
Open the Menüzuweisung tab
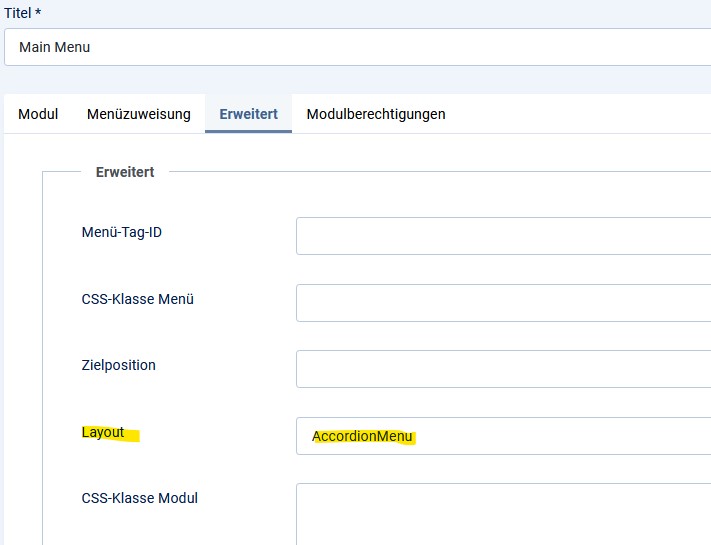click(x=139, y=114)
